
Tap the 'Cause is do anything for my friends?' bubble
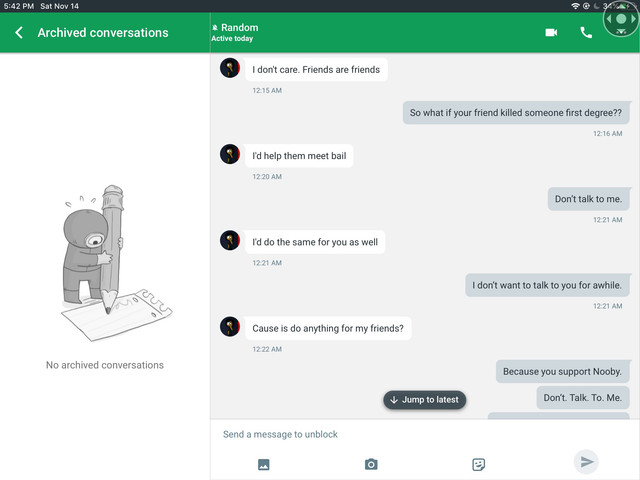pos(328,328)
